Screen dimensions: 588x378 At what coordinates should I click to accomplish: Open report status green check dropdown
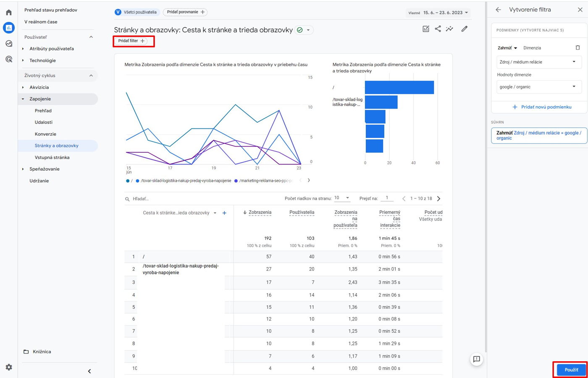point(304,30)
